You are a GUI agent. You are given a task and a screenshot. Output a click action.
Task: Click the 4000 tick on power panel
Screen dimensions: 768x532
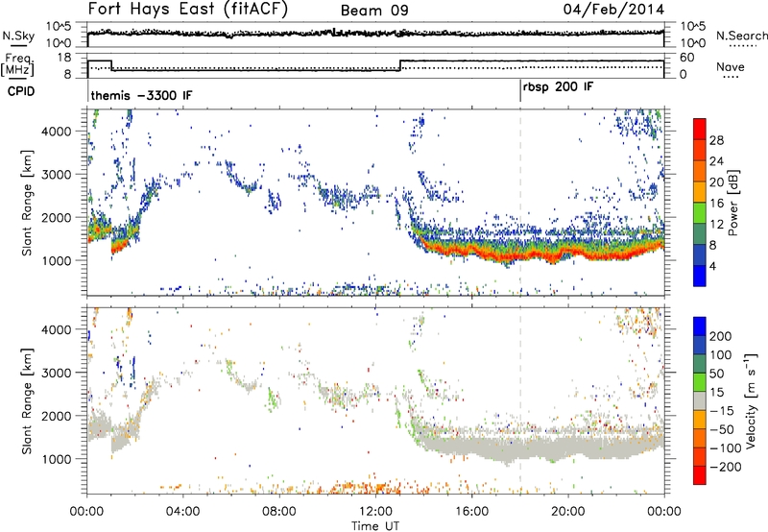57,132
